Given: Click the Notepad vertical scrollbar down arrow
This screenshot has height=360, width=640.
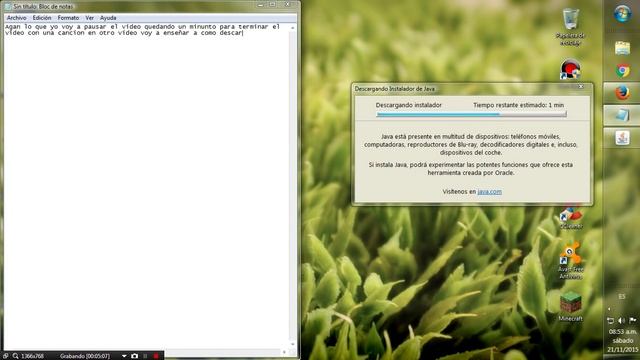Looking at the screenshot, I should click(292, 344).
